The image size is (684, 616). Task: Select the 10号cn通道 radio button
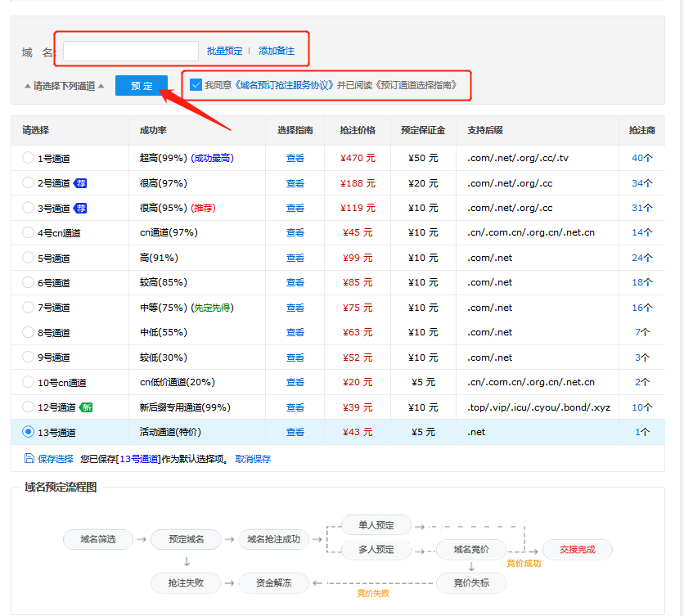(28, 382)
